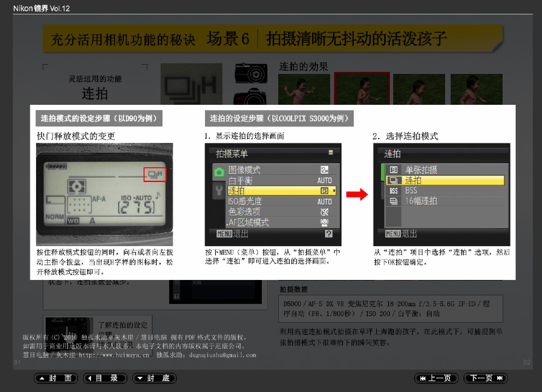Go to 下一页 (next page)

click(486, 378)
